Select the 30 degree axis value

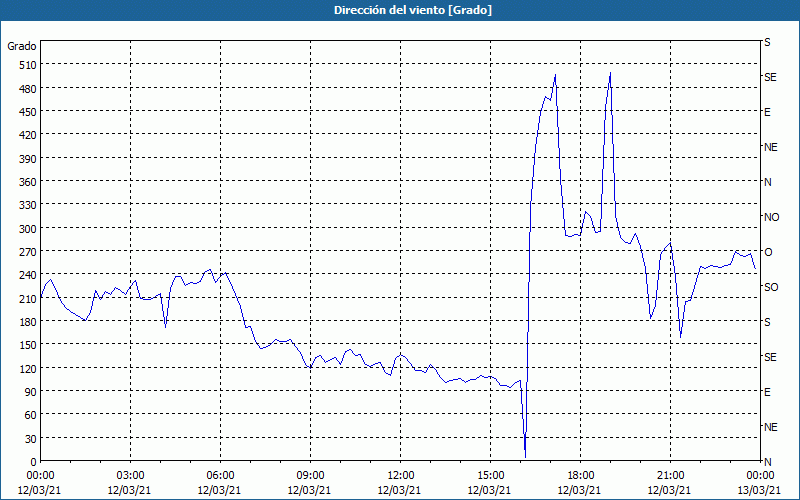(31, 439)
